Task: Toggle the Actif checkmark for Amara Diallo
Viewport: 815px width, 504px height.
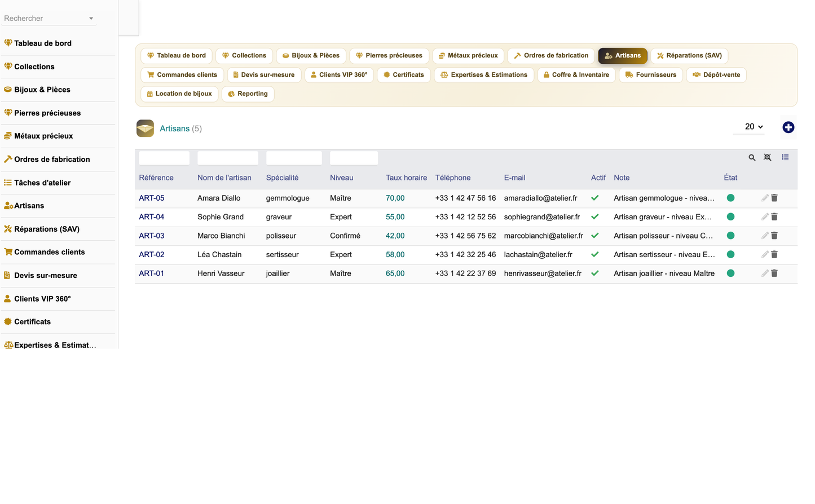Action: (x=594, y=198)
